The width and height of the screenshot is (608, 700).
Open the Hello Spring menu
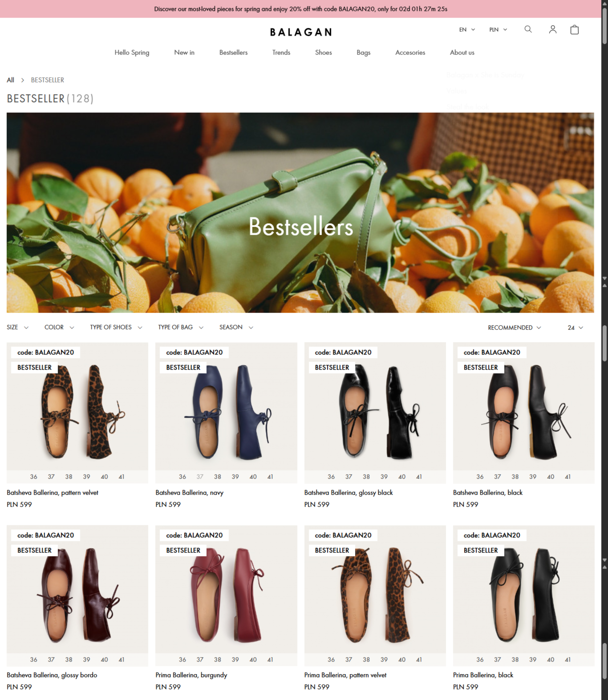(132, 53)
